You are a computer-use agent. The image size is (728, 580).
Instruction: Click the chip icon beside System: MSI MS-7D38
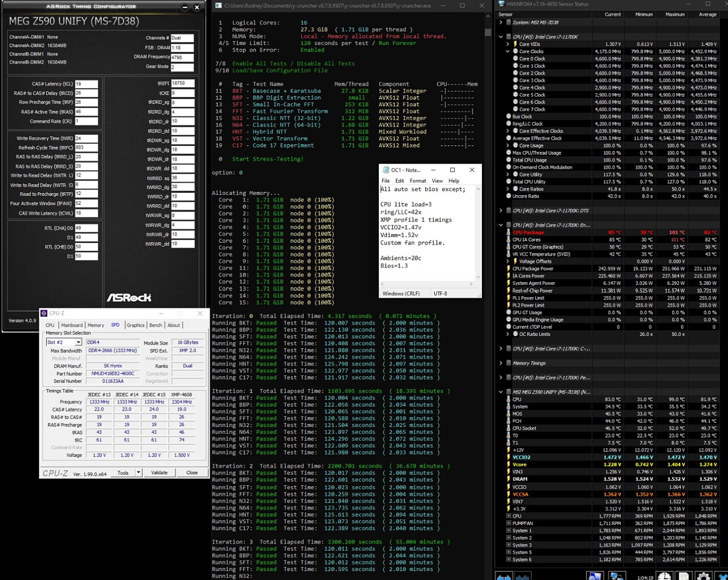click(508, 23)
